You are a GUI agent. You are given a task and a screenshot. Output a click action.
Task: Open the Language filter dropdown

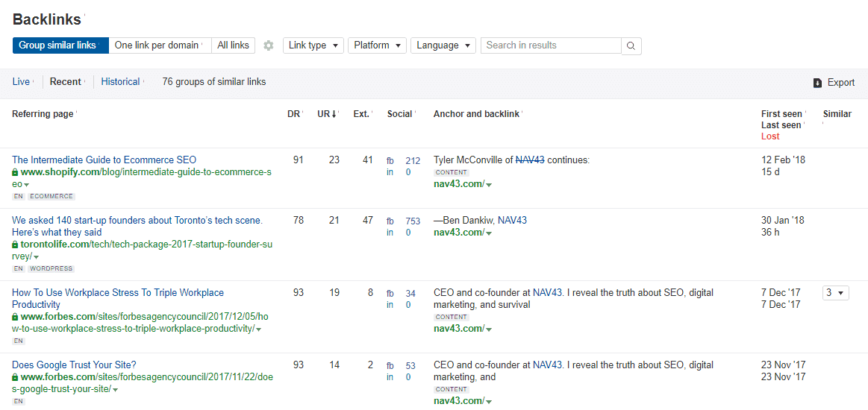point(443,45)
